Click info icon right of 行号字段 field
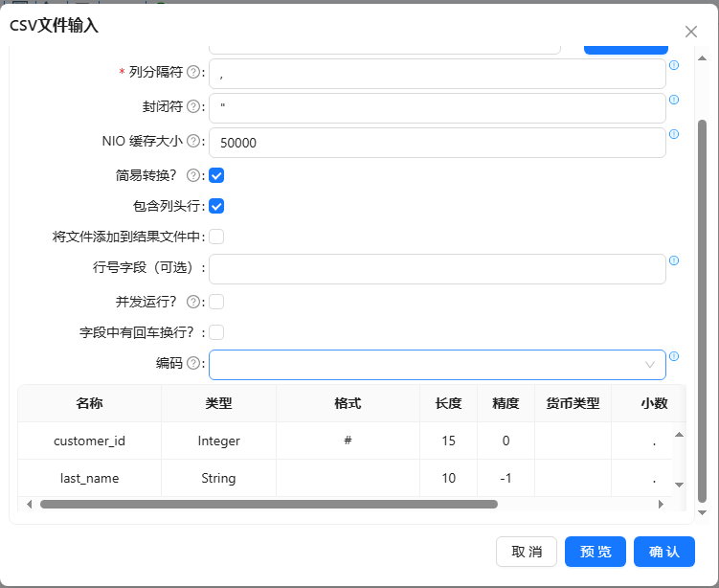The height and width of the screenshot is (588, 719). click(x=674, y=260)
